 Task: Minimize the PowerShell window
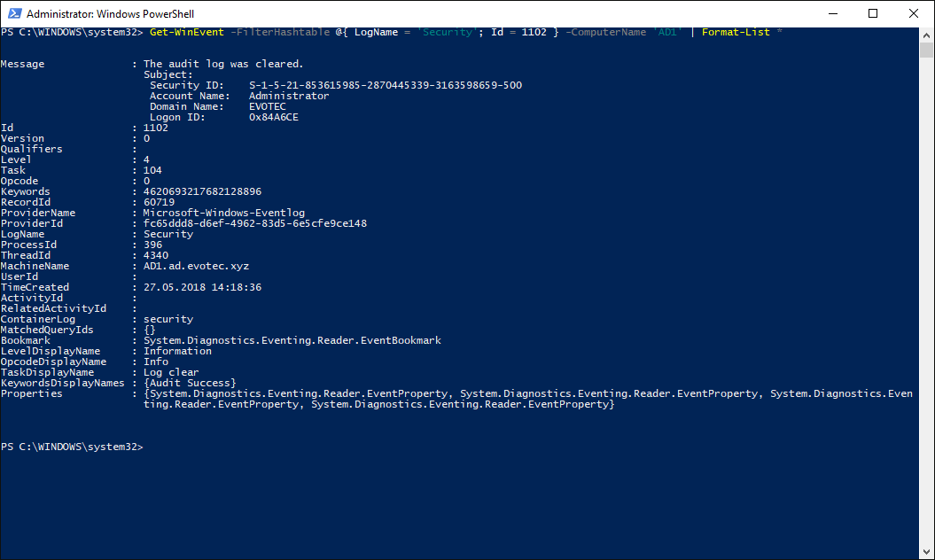pyautogui.click(x=832, y=13)
